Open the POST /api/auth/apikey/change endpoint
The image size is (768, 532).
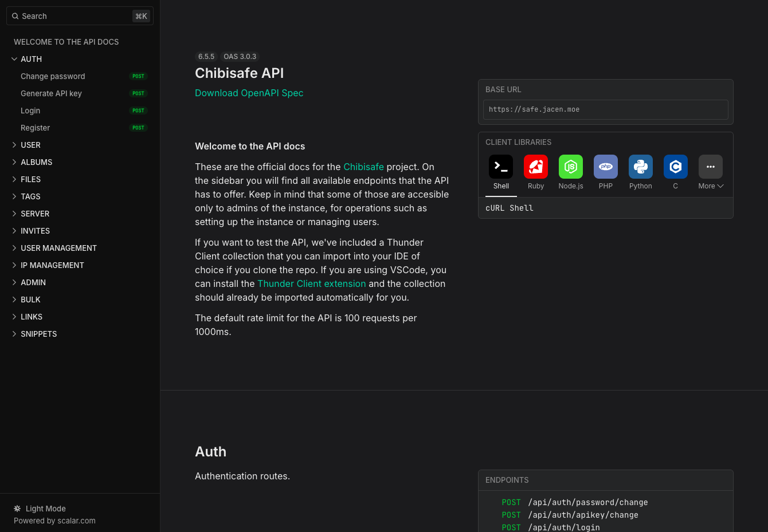(x=570, y=515)
